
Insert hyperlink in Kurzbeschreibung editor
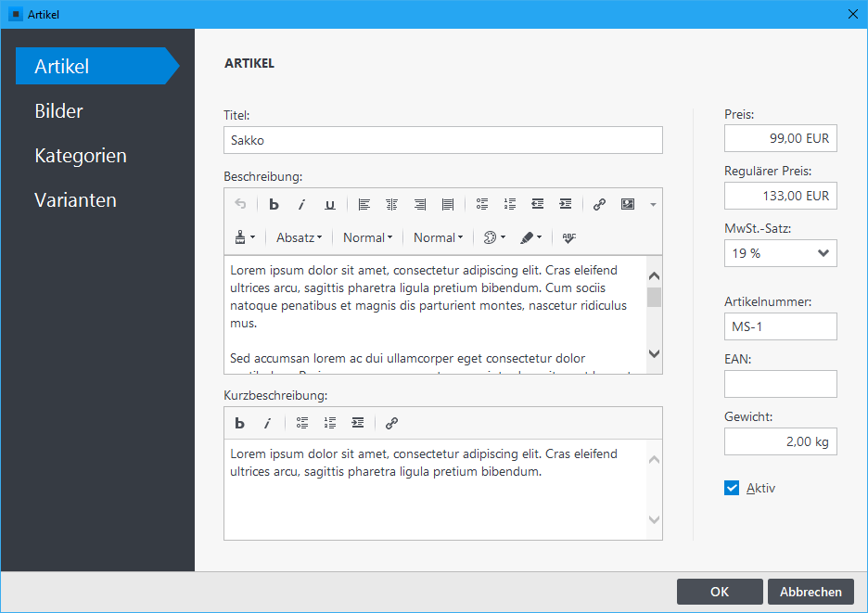point(391,423)
